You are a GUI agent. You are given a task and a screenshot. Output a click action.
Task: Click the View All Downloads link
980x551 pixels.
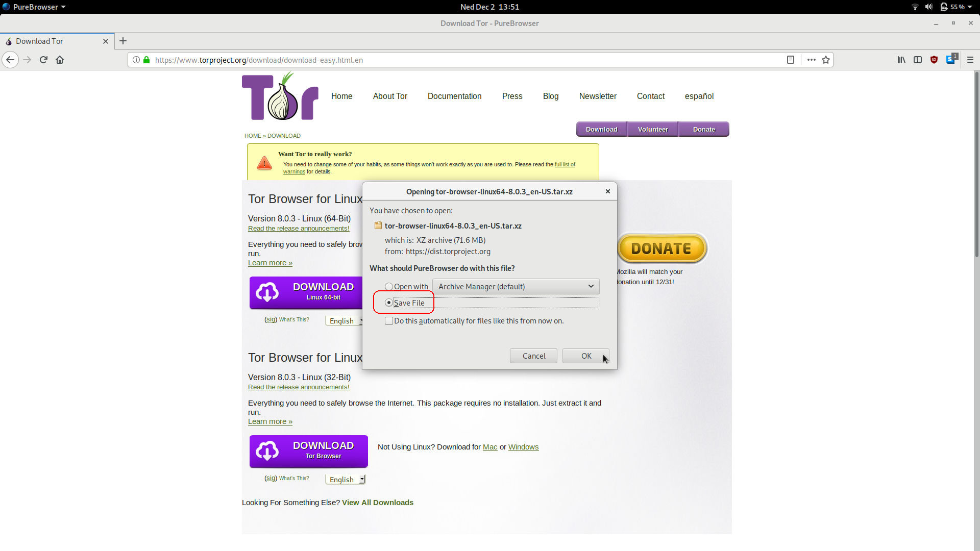coord(378,502)
